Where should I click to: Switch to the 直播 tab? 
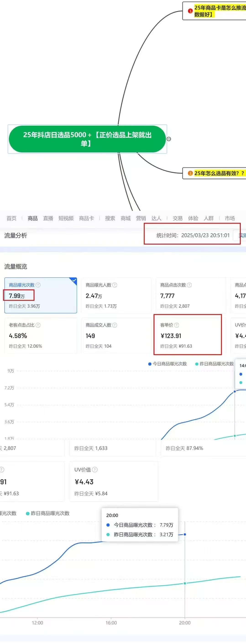point(48,218)
